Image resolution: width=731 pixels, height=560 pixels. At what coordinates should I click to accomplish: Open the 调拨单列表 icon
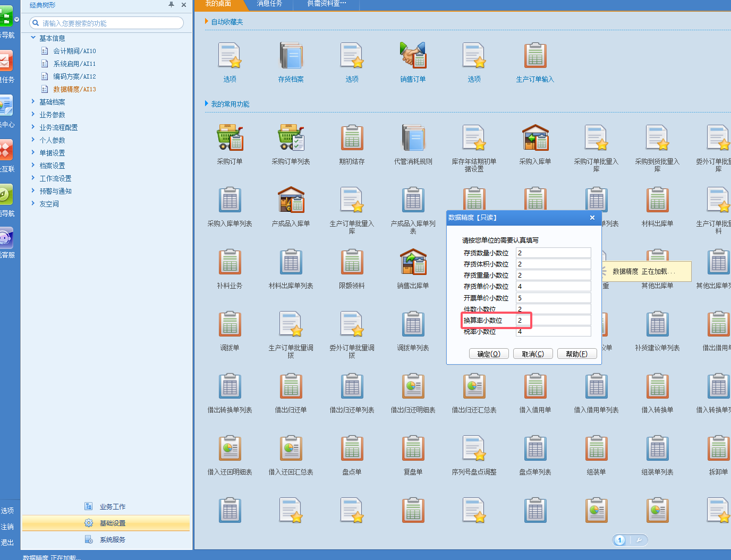(413, 324)
